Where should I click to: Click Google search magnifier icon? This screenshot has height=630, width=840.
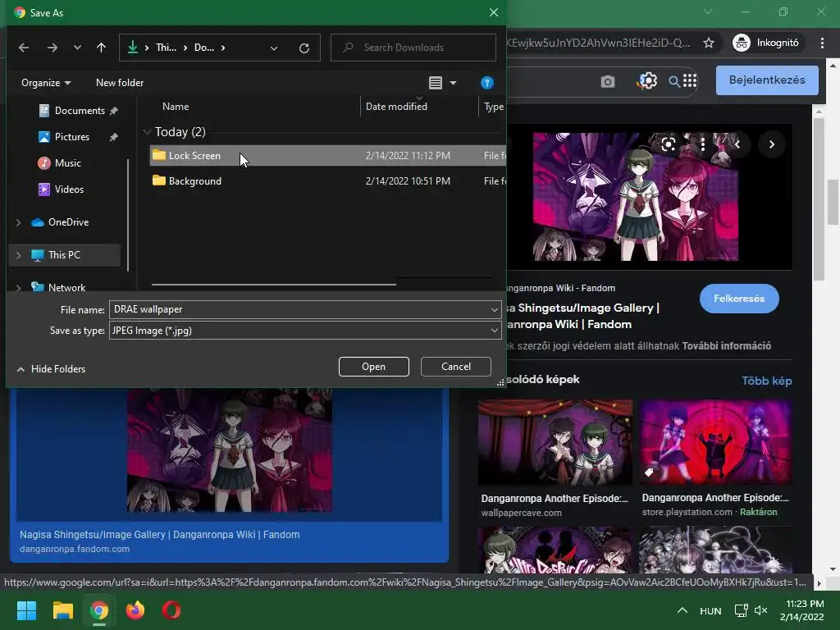(x=674, y=81)
